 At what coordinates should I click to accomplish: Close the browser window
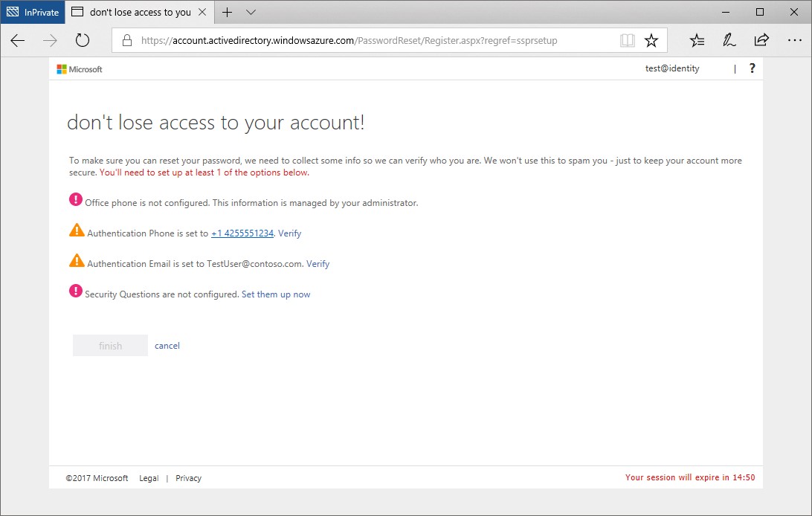tap(794, 12)
